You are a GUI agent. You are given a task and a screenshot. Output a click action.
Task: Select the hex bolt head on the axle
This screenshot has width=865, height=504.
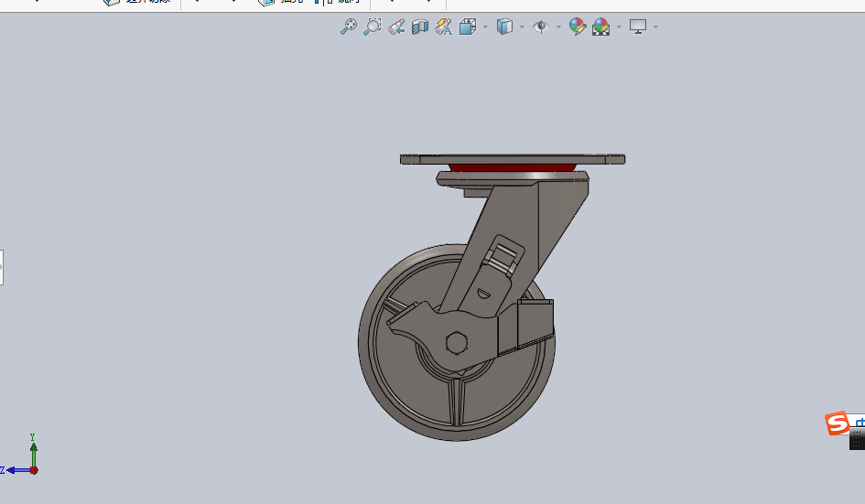pyautogui.click(x=456, y=342)
